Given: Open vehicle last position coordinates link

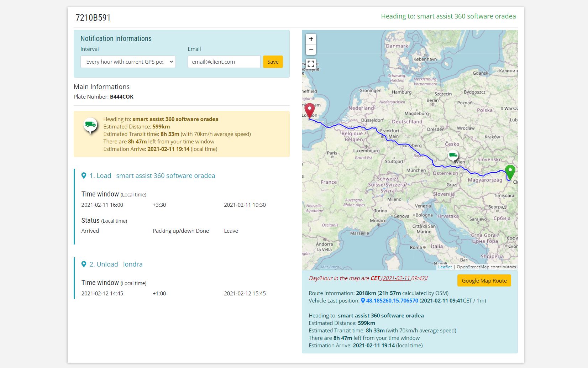Looking at the screenshot, I should pos(392,300).
